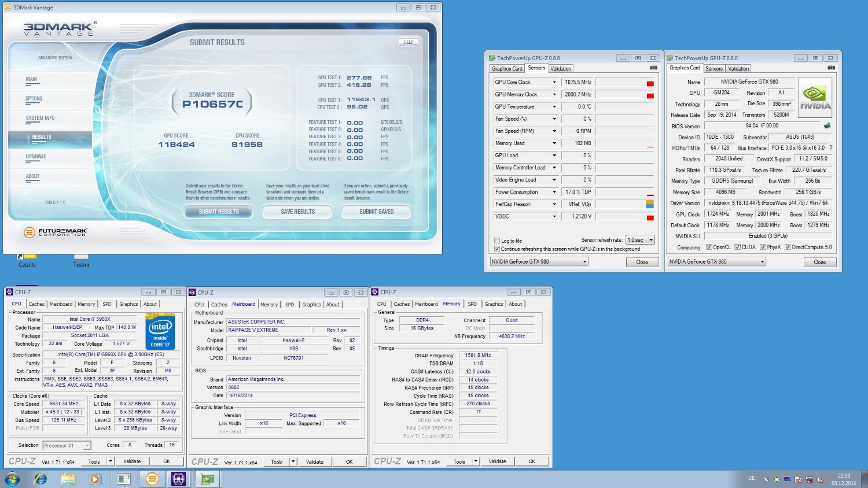Click the Futuremark Corporation logo
This screenshot has height=488, width=868.
[x=56, y=232]
